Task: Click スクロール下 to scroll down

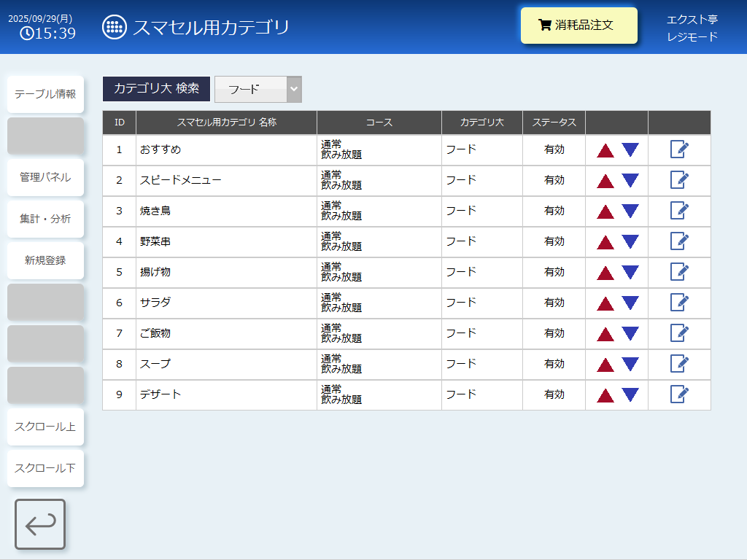Action: click(x=45, y=468)
